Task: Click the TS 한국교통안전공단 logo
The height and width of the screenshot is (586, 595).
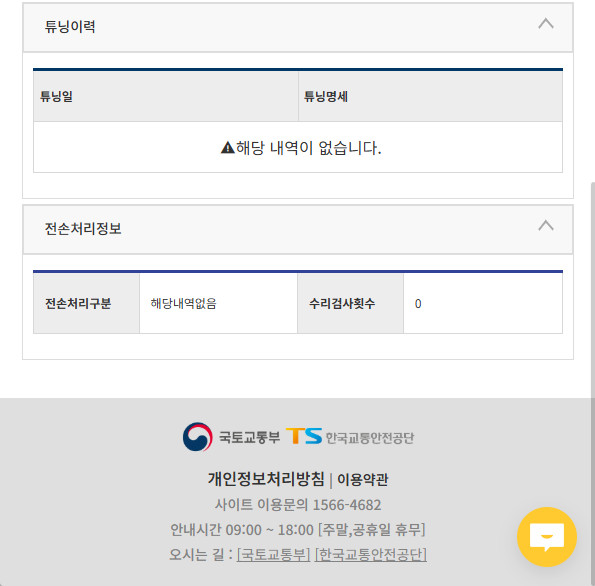Action: (349, 437)
